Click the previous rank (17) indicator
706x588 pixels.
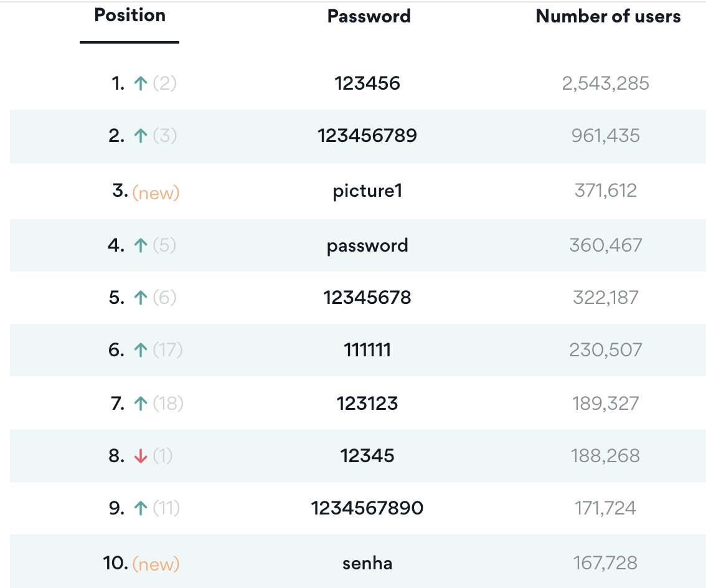167,349
